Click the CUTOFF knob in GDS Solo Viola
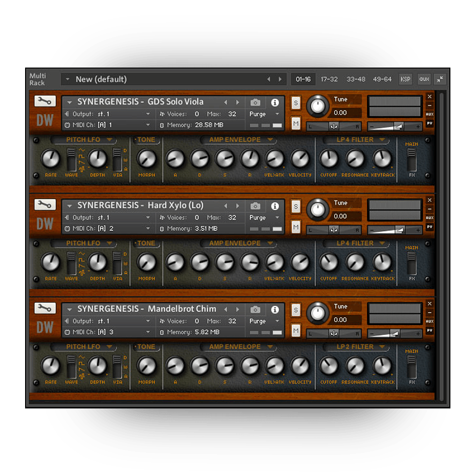Viewport: 476px width, 476px height. tap(329, 159)
